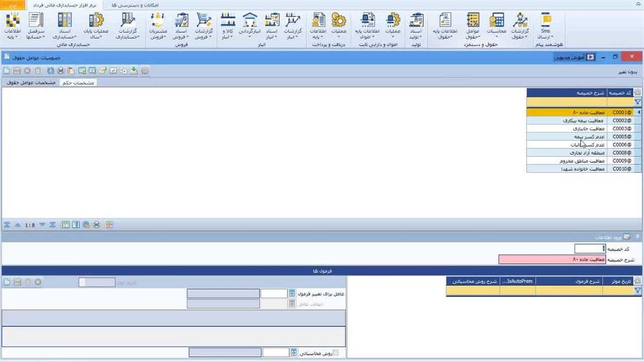Image resolution: width=644 pixels, height=362 pixels.
Task: Click the print icon in form toolbar
Action: 60,71
